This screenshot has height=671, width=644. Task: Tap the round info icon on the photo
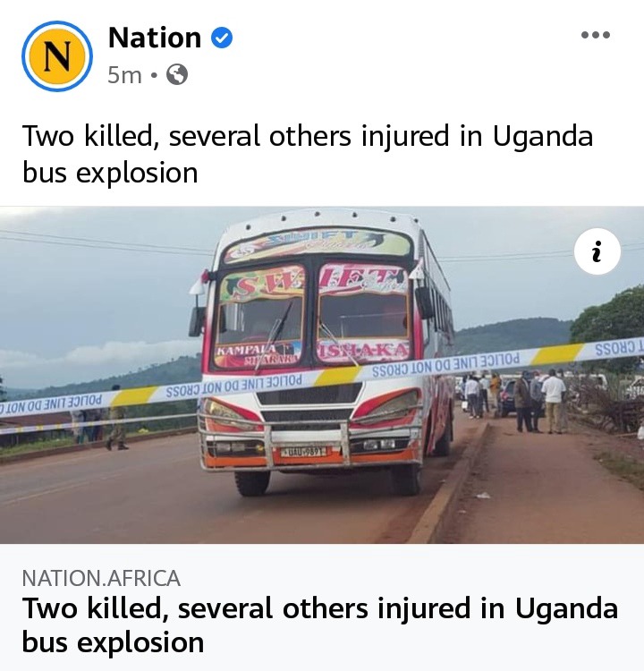(x=597, y=251)
